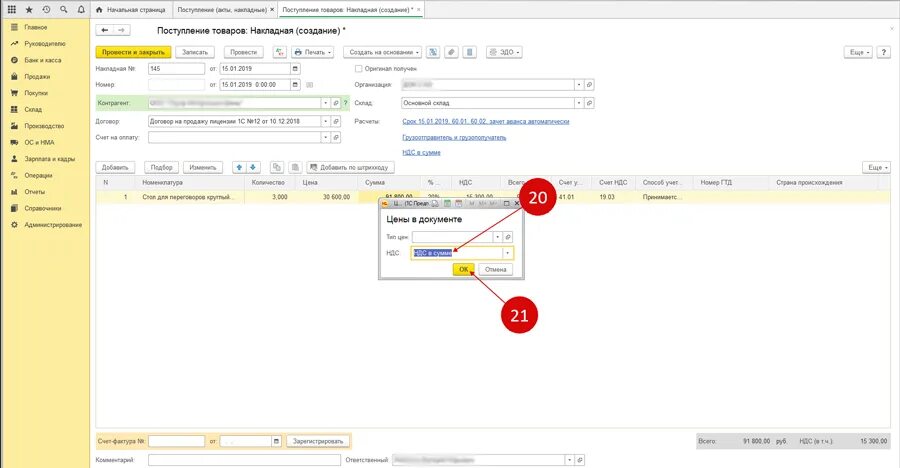
Task: Click Провести и закрыть button
Action: pos(133,52)
